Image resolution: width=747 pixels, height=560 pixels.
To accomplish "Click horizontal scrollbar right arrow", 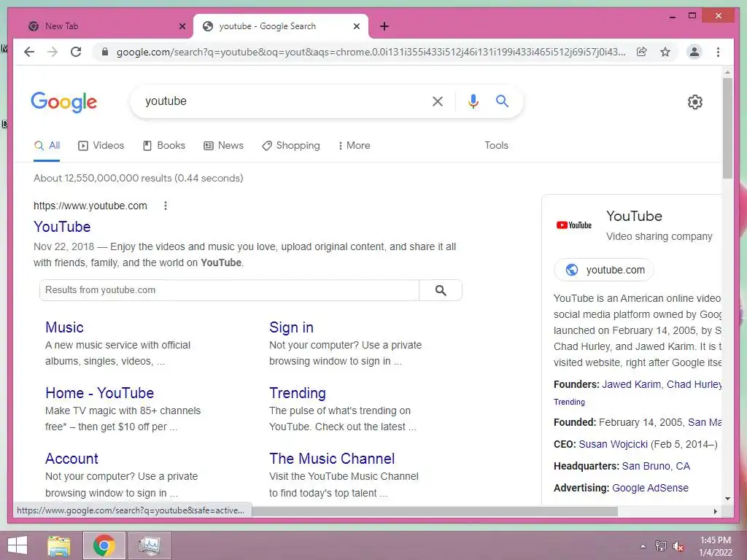I will 715,511.
